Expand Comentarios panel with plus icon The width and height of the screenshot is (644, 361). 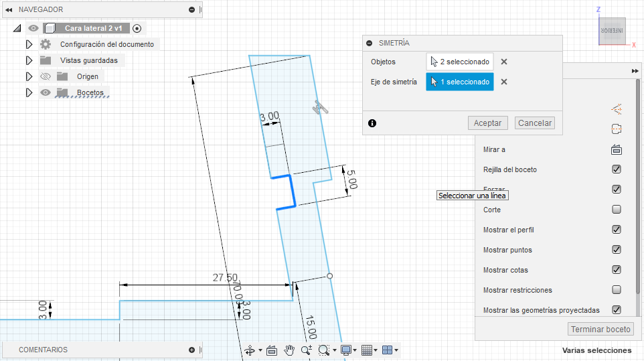pyautogui.click(x=191, y=350)
